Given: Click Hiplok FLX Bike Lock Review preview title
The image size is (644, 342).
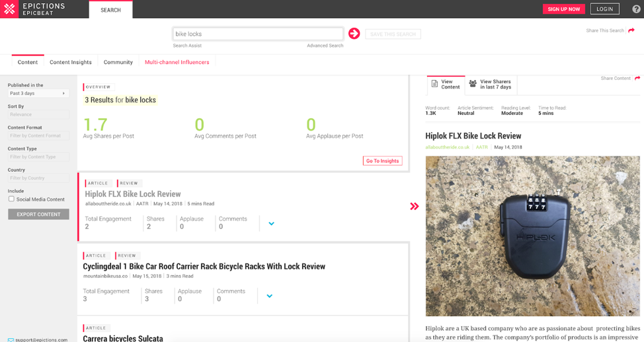Looking at the screenshot, I should pos(473,136).
